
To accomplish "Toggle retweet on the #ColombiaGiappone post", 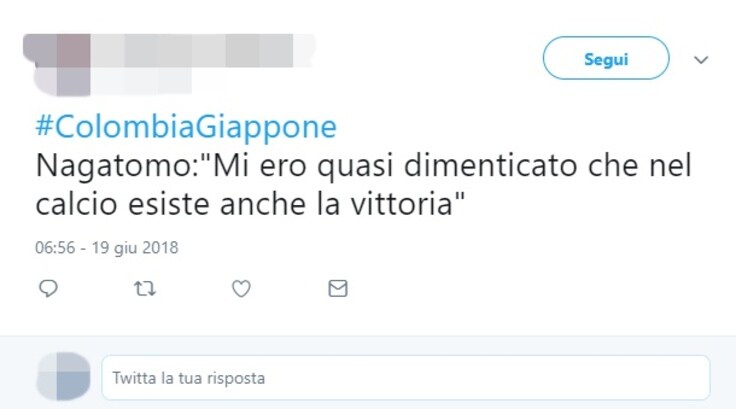I will 145,288.
